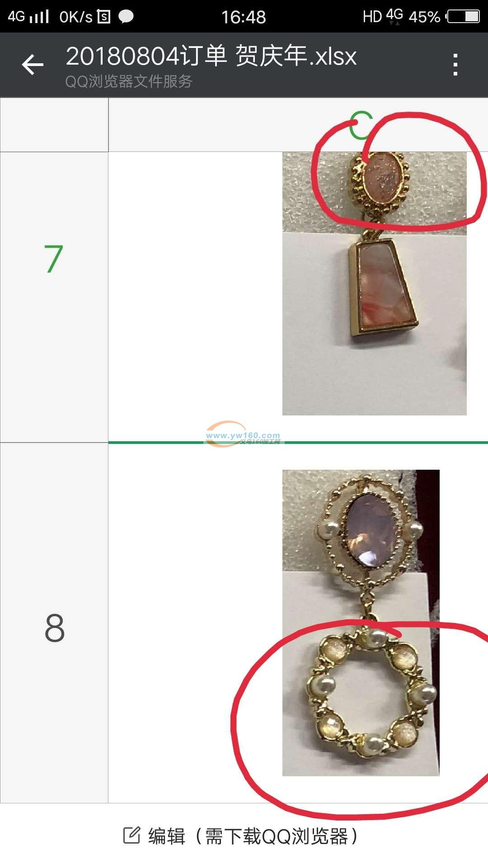Open the pink trapezoid earring image
Image resolution: width=488 pixels, height=868 pixels.
(x=374, y=283)
